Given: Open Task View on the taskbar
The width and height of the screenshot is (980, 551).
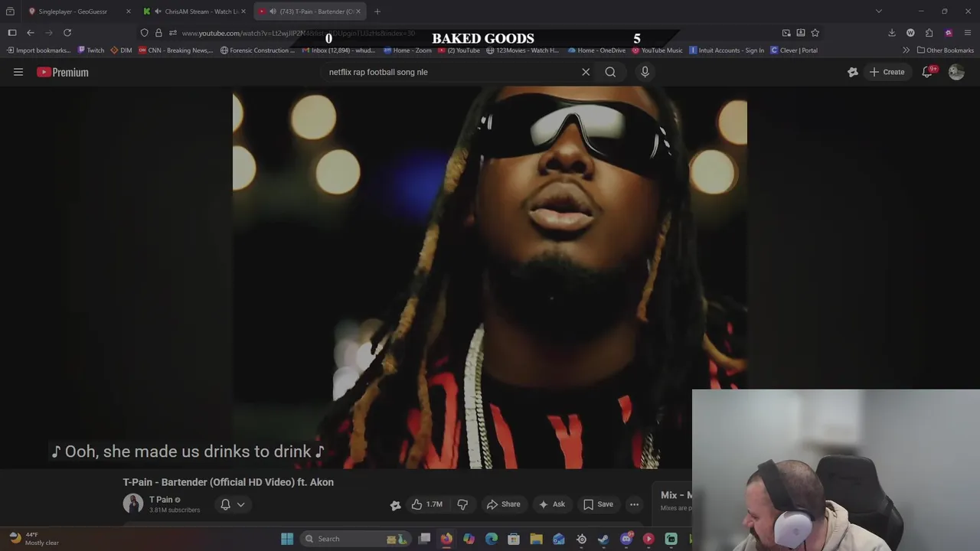Looking at the screenshot, I should click(x=424, y=539).
